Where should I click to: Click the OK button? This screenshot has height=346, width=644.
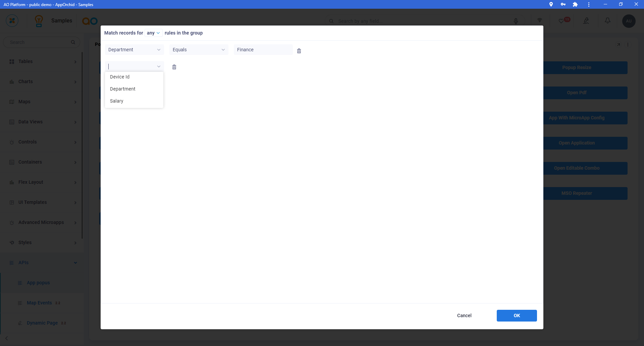coord(517,315)
